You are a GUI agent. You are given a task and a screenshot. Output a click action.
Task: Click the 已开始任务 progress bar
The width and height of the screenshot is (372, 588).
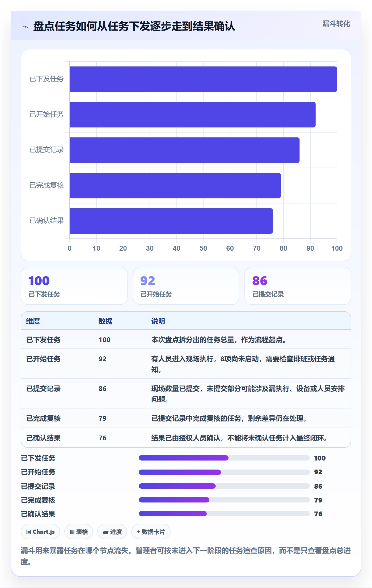tap(224, 472)
